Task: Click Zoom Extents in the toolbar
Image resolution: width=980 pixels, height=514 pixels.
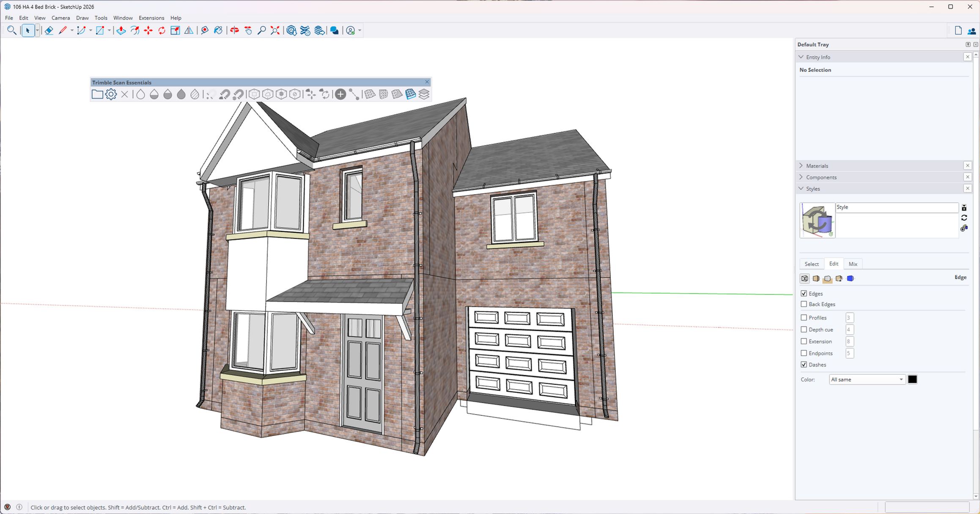Action: click(x=275, y=30)
